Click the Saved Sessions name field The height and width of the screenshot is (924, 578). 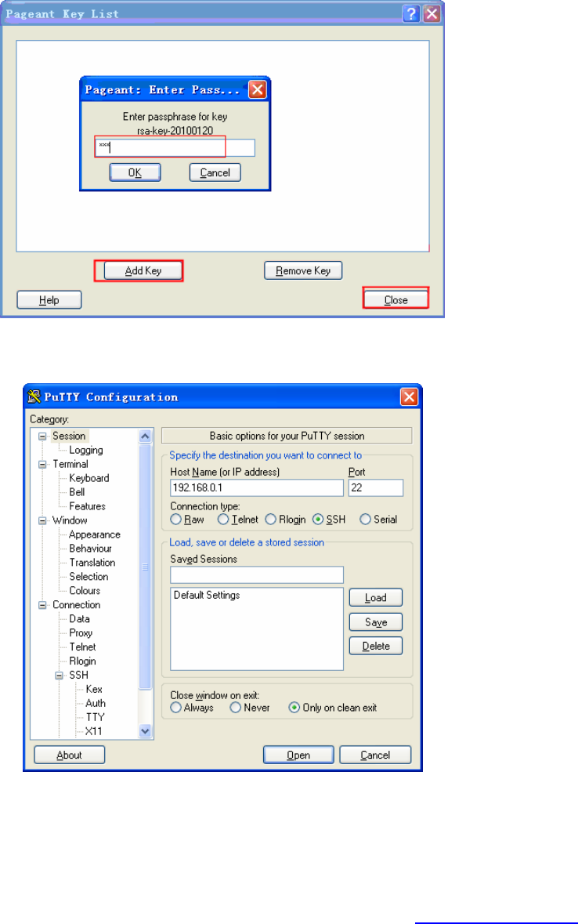point(256,575)
